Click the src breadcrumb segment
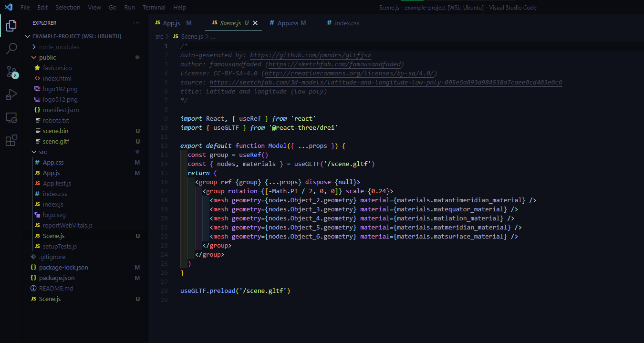This screenshot has width=644, height=343. coord(159,36)
